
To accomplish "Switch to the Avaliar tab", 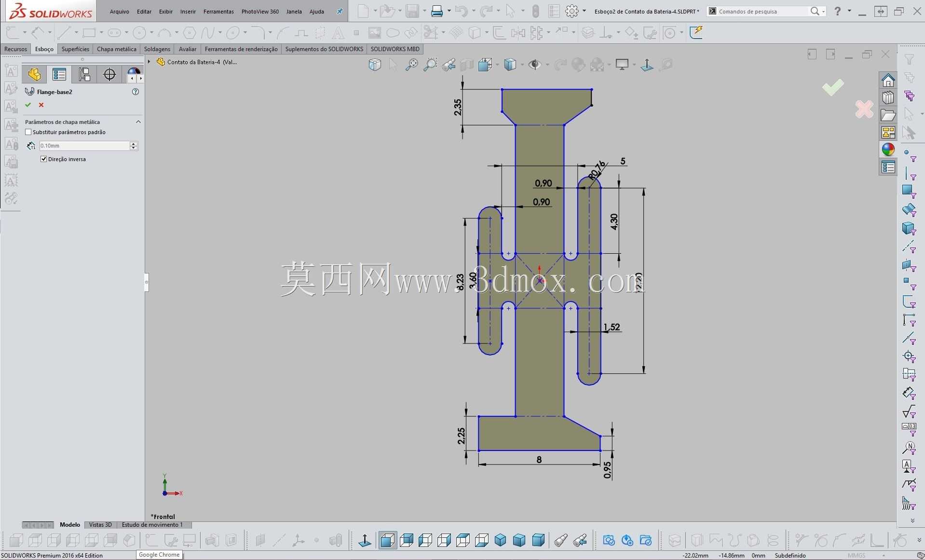I will point(187,49).
